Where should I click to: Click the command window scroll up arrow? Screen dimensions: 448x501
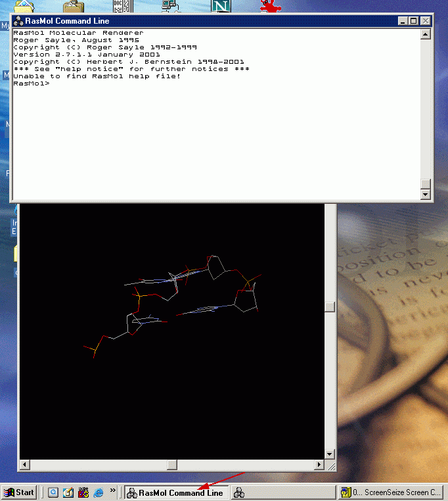point(425,34)
